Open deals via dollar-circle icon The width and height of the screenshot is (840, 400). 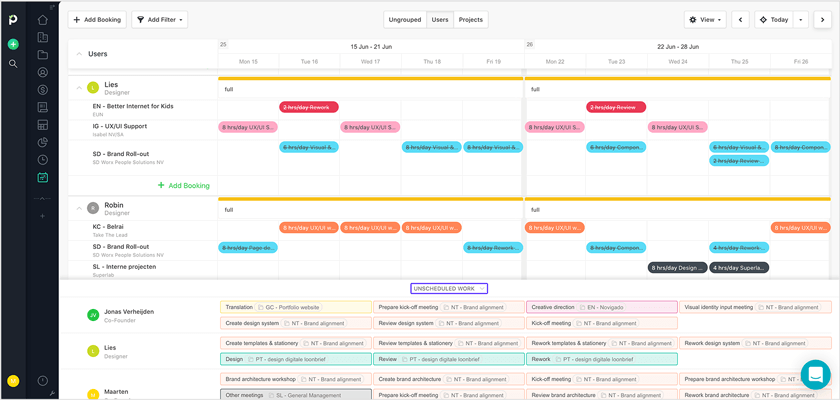point(43,89)
